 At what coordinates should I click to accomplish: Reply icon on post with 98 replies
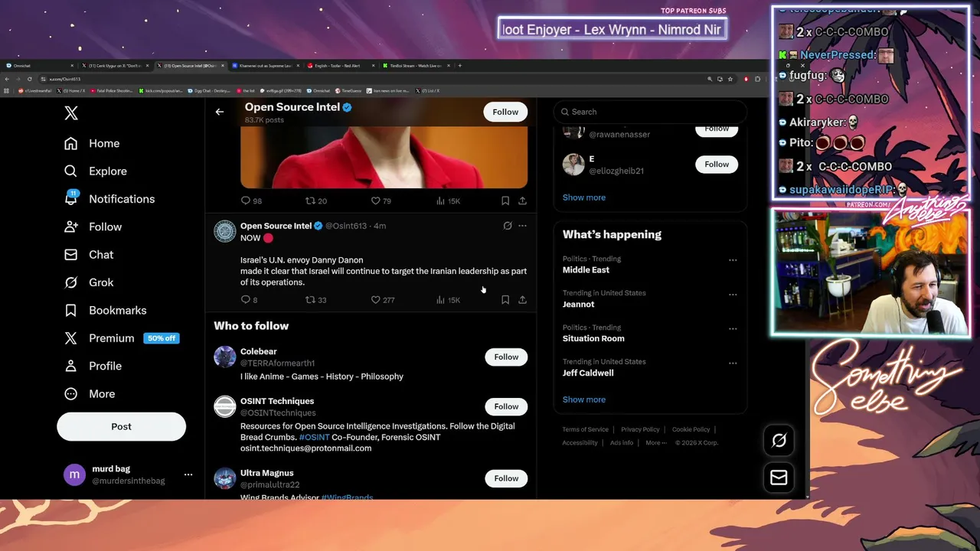(246, 201)
